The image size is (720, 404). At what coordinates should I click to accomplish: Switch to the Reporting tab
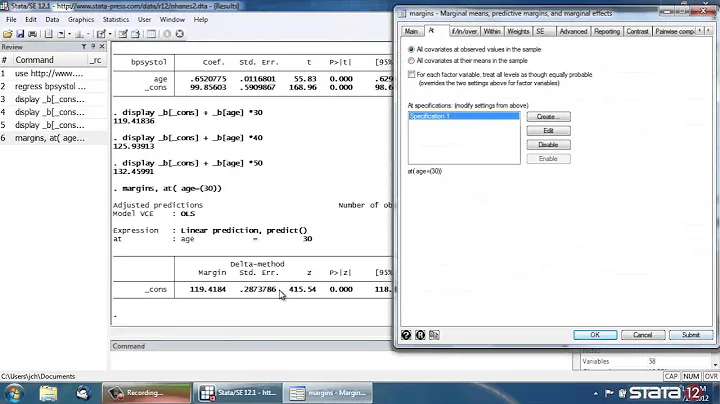[x=607, y=31]
